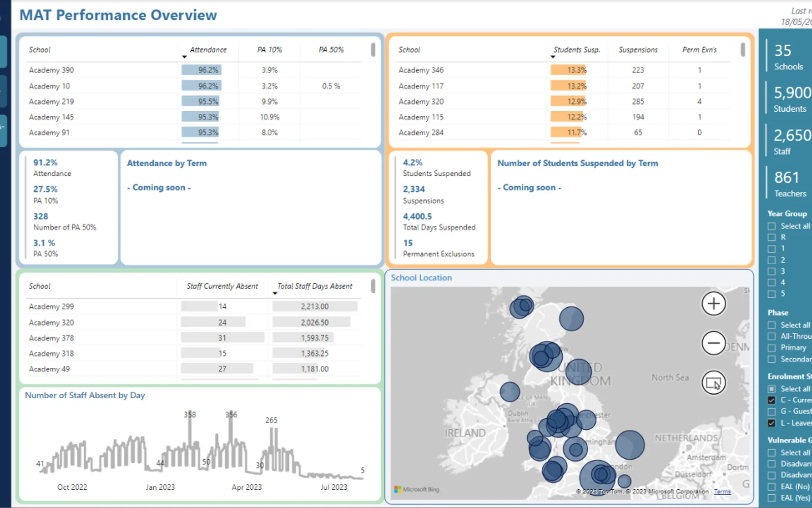
Task: Select Academy 346 in suspensions table
Action: [421, 70]
